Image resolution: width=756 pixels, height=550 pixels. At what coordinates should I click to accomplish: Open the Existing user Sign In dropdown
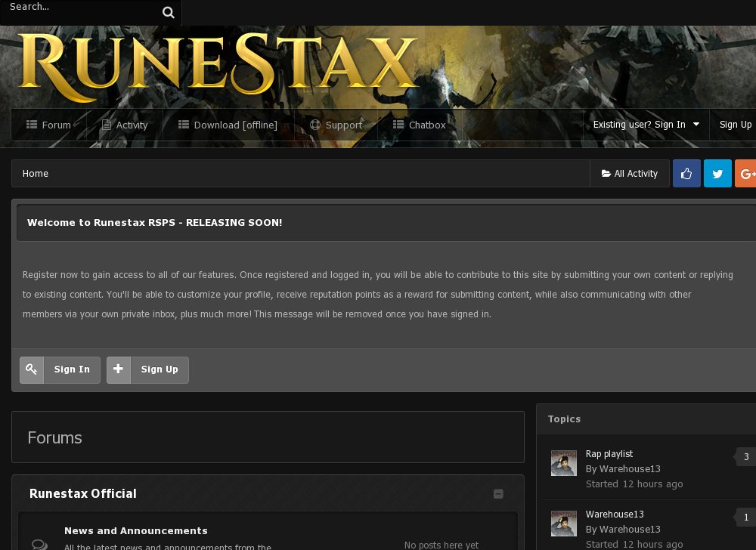643,125
